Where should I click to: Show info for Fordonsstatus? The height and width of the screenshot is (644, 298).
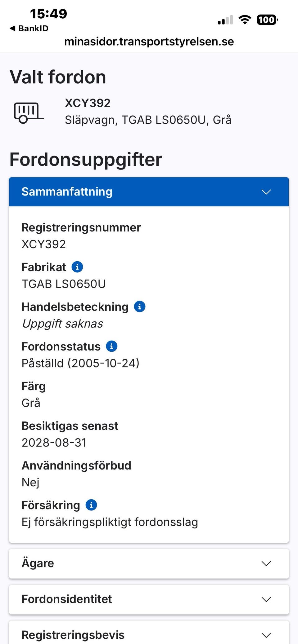(x=112, y=346)
